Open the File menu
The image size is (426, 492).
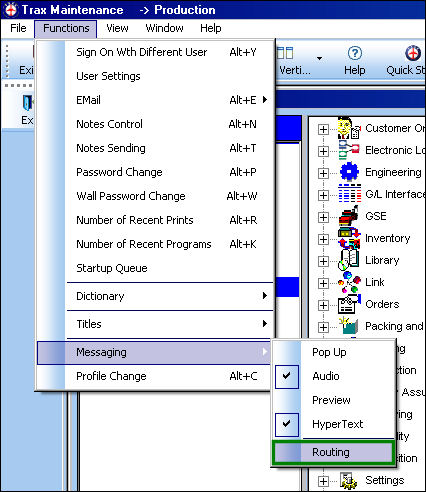tap(18, 28)
